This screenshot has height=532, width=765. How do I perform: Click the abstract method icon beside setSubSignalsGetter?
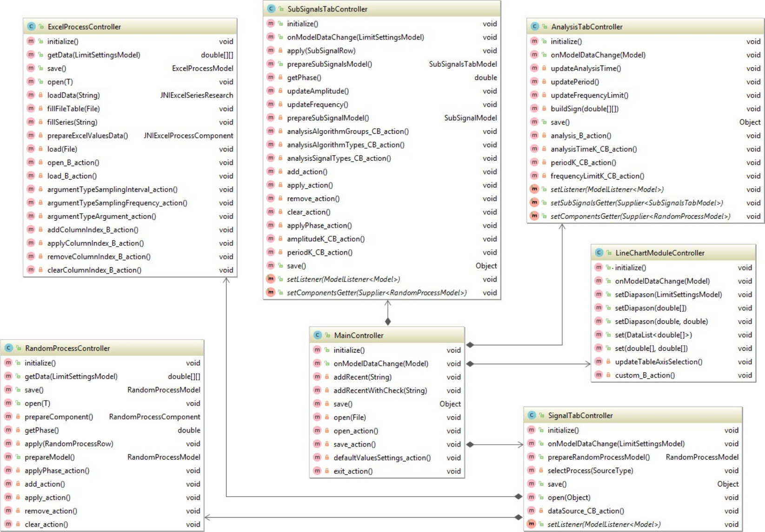pos(534,203)
